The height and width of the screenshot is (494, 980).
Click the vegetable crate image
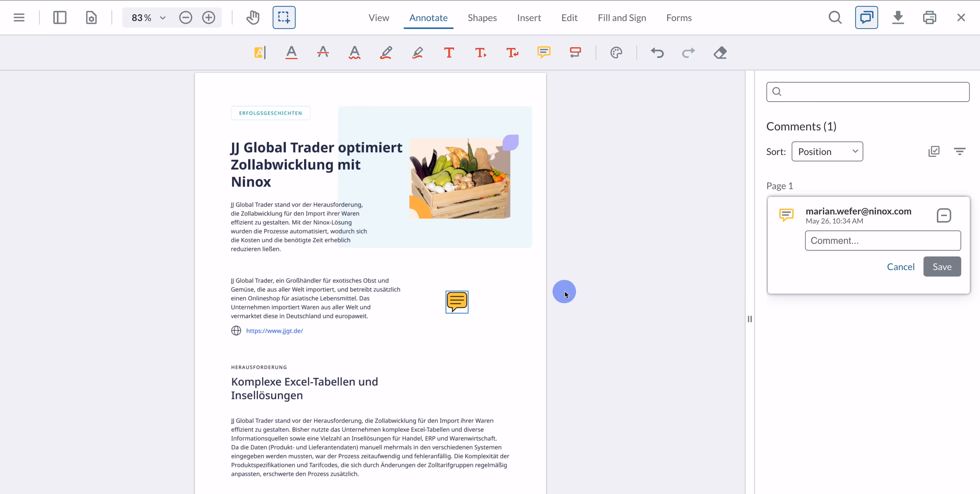[460, 178]
